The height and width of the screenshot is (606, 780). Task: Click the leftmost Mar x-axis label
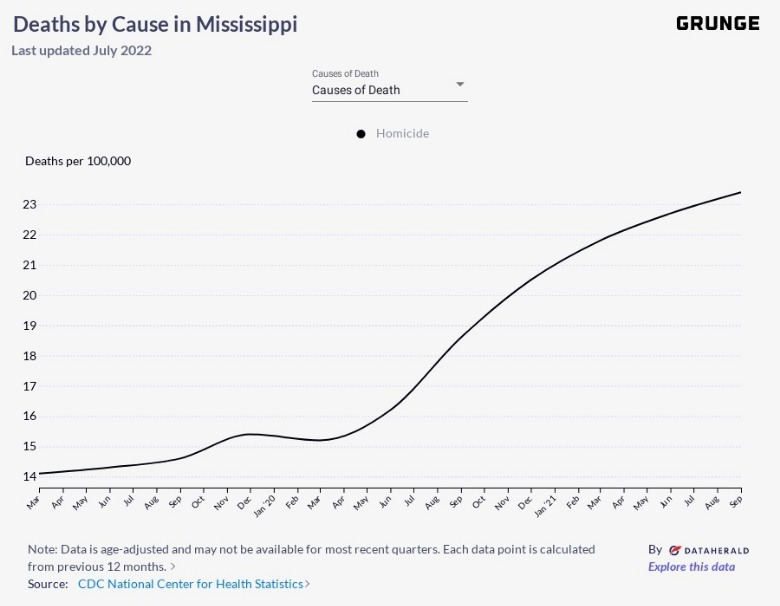[x=33, y=499]
